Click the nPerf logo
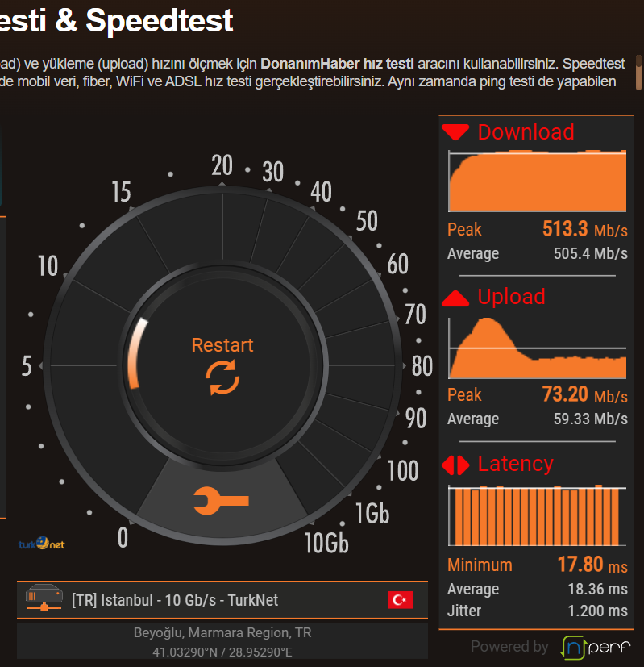This screenshot has width=644, height=667. pos(595,646)
